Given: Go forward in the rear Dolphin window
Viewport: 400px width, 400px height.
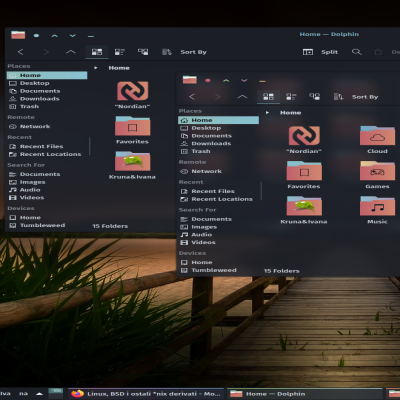Looking at the screenshot, I should pos(46,52).
